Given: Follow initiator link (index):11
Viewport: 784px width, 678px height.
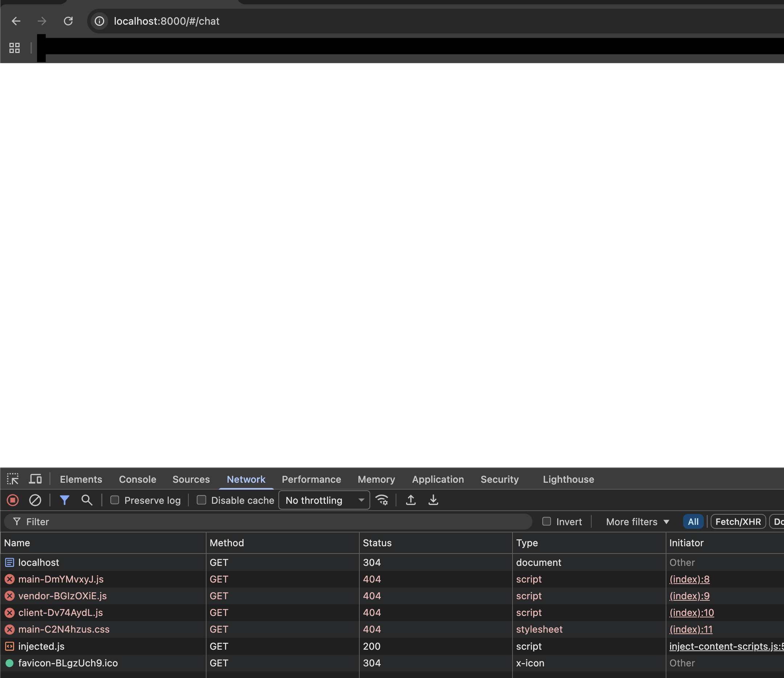Looking at the screenshot, I should [691, 629].
